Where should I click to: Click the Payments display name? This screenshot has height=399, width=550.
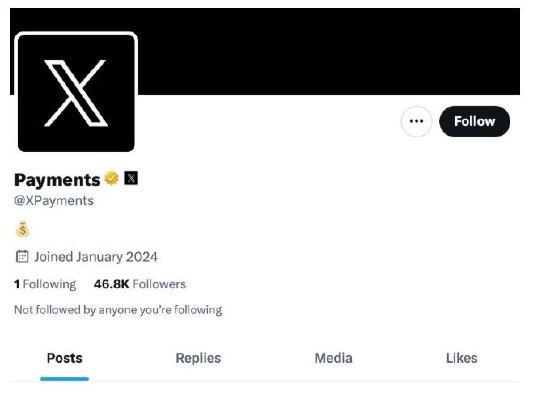(57, 180)
